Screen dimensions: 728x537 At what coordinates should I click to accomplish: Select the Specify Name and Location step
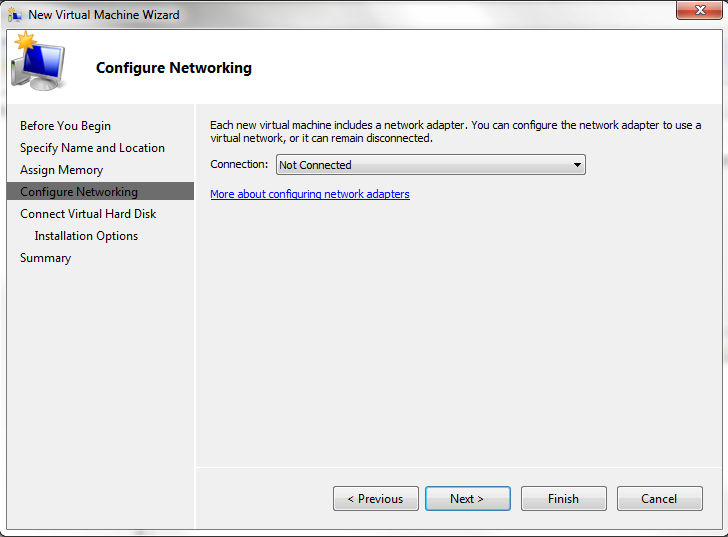(x=92, y=148)
